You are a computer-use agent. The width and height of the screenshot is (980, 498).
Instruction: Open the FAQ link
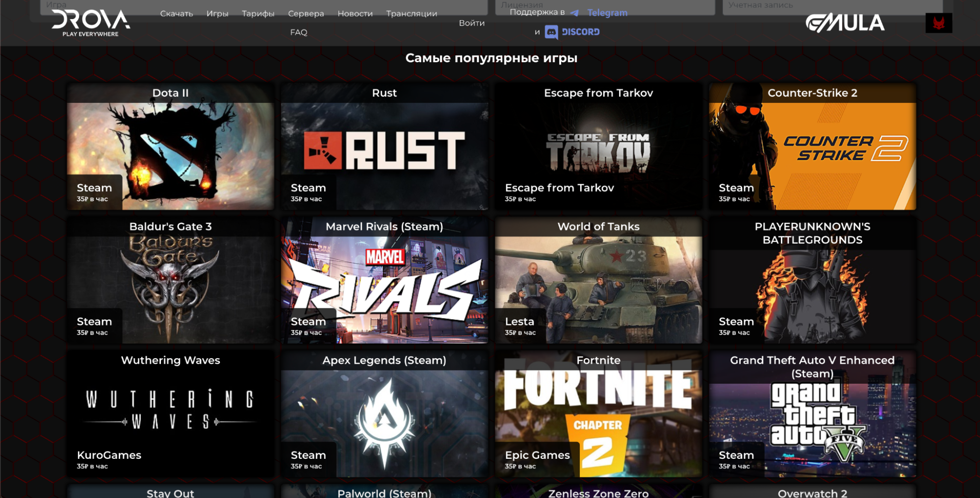(299, 32)
